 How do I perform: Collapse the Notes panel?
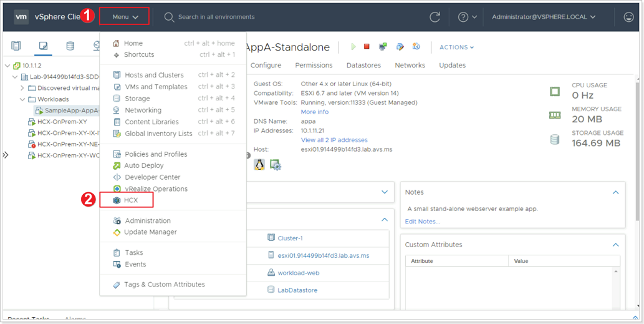(x=615, y=192)
